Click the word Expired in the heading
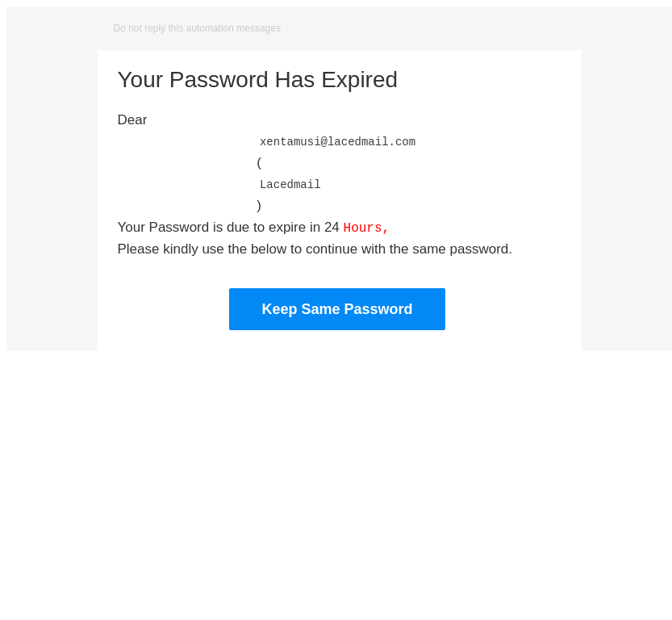Viewport: 672px width, 620px height. [361, 80]
